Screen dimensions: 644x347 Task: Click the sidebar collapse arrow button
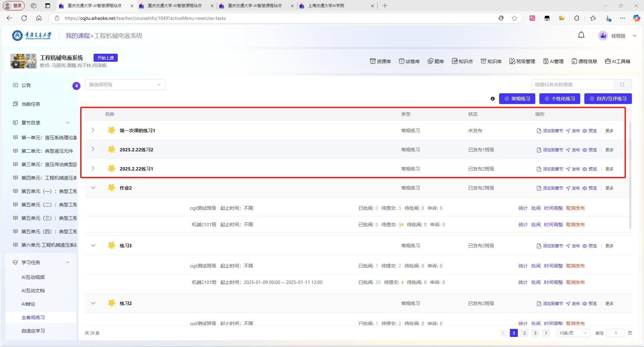(76, 86)
